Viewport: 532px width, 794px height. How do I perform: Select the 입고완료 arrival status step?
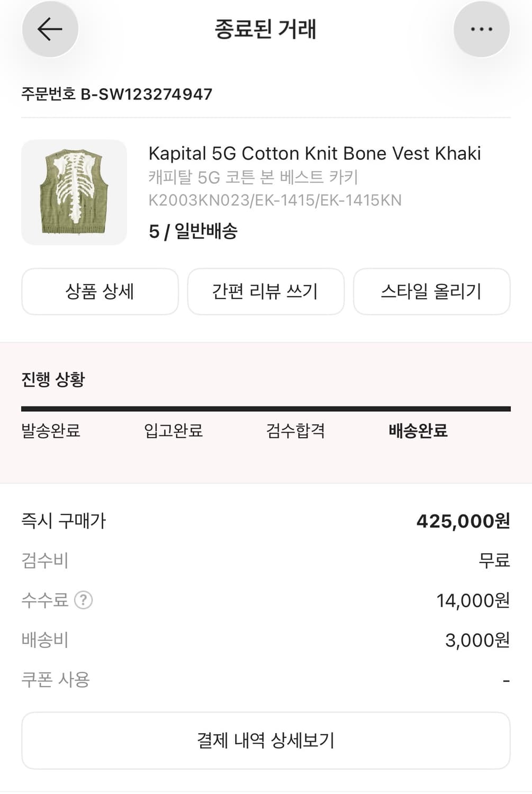(174, 431)
